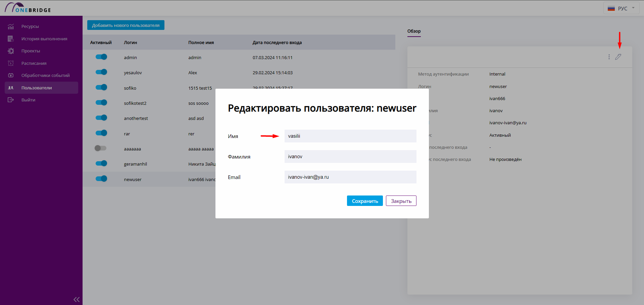Viewport: 644px width, 305px height.
Task: Select the aaaaaaa login cell
Action: click(x=133, y=149)
